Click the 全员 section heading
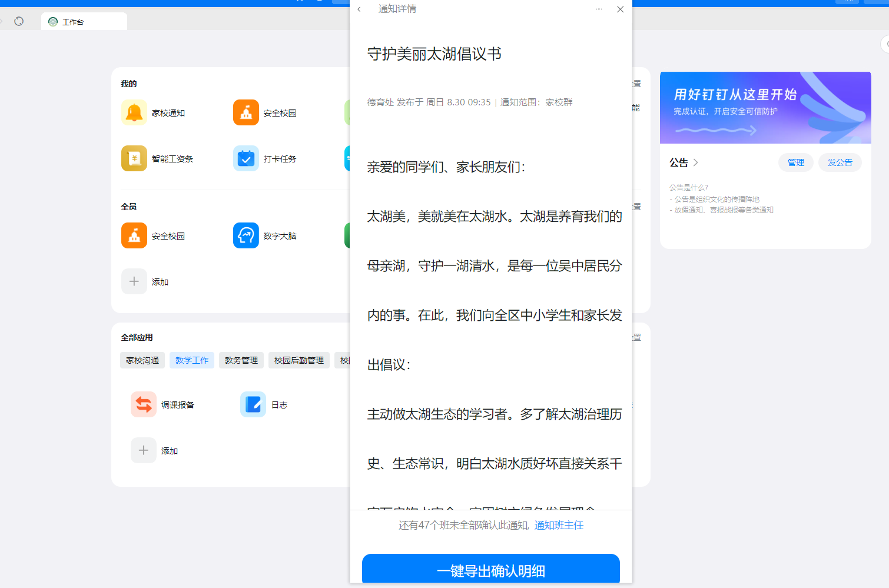The image size is (889, 588). pos(128,207)
